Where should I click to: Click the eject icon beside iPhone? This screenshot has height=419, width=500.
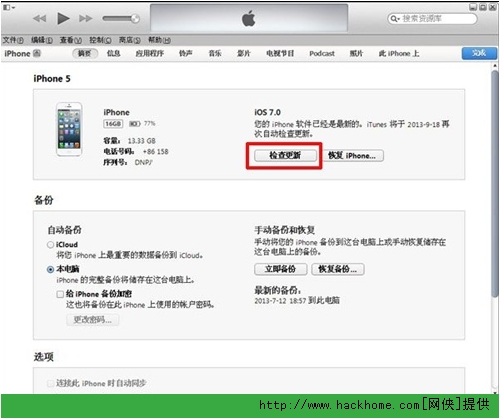[37, 53]
